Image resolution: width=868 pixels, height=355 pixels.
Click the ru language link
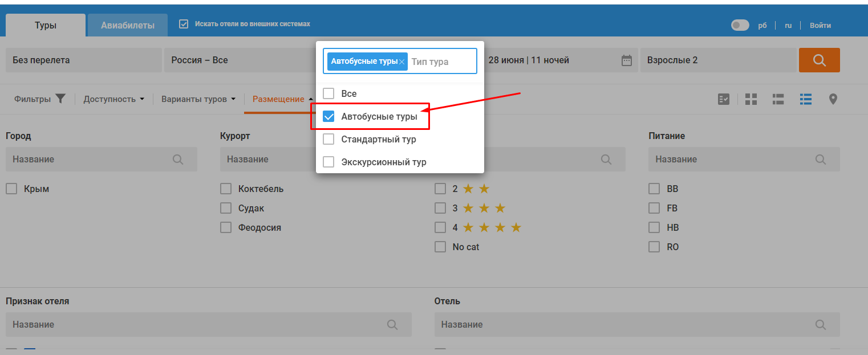pos(788,26)
